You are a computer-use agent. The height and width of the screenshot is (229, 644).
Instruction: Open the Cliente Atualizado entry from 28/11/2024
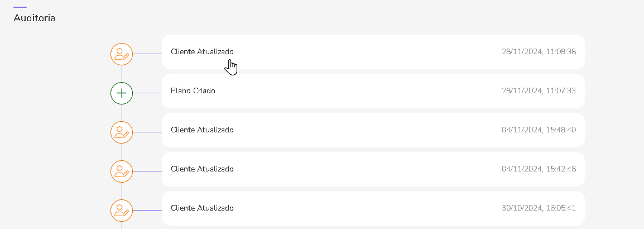coord(202,52)
